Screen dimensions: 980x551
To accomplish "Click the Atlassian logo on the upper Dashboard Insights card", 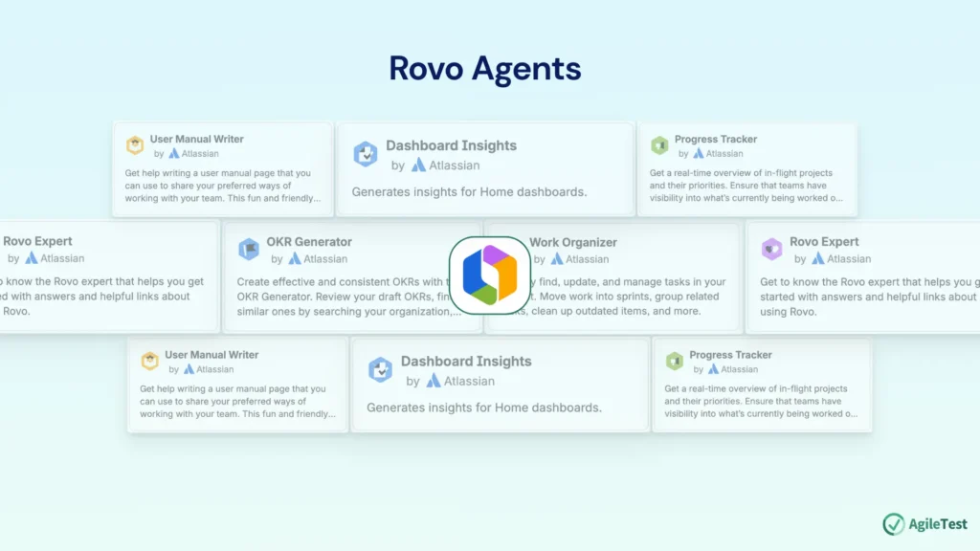I will point(419,165).
